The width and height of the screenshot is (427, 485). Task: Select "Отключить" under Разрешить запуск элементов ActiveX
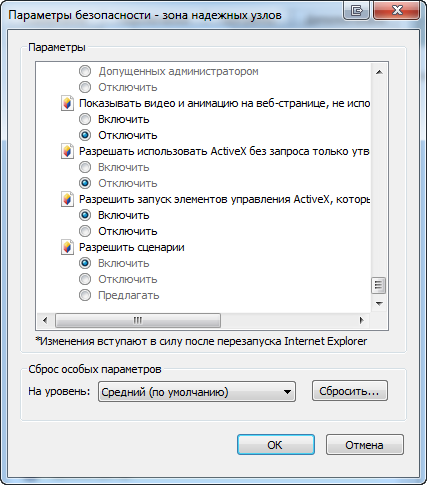[85, 231]
